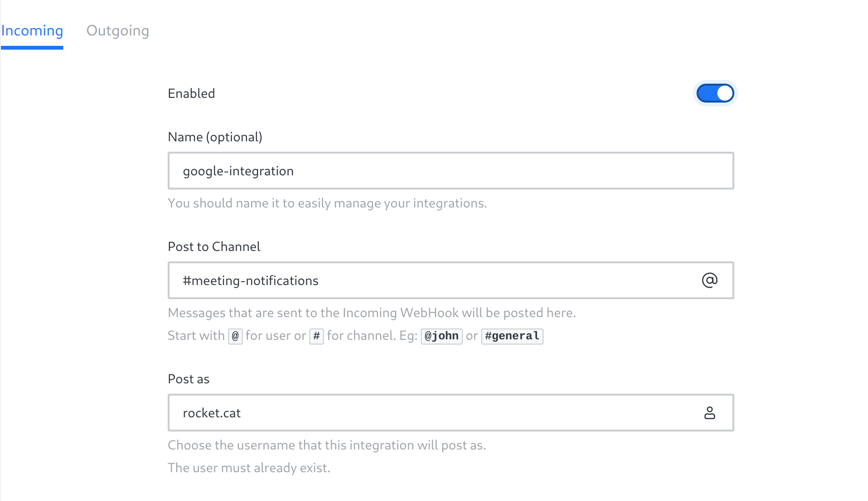Click the "Post as" field label
Viewport: 868px width, 501px height.
point(188,379)
